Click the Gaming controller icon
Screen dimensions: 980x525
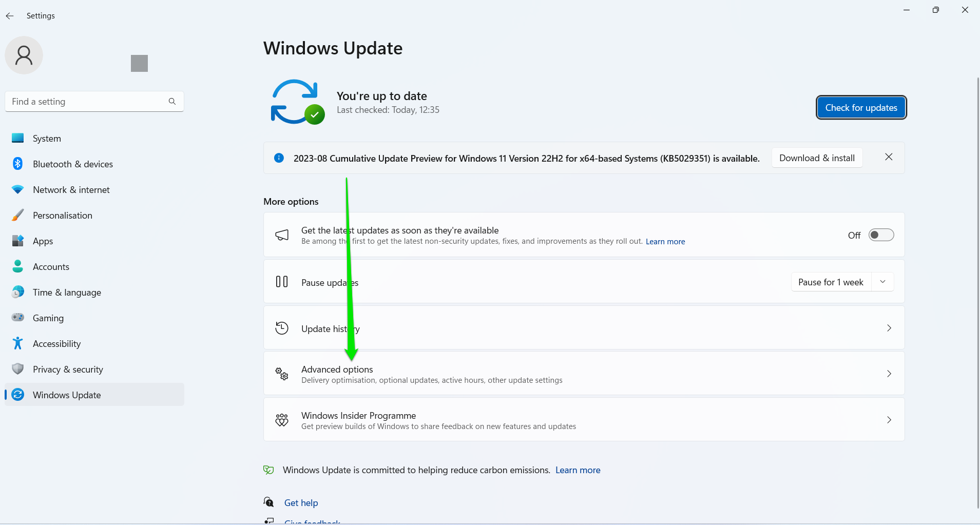pos(18,318)
